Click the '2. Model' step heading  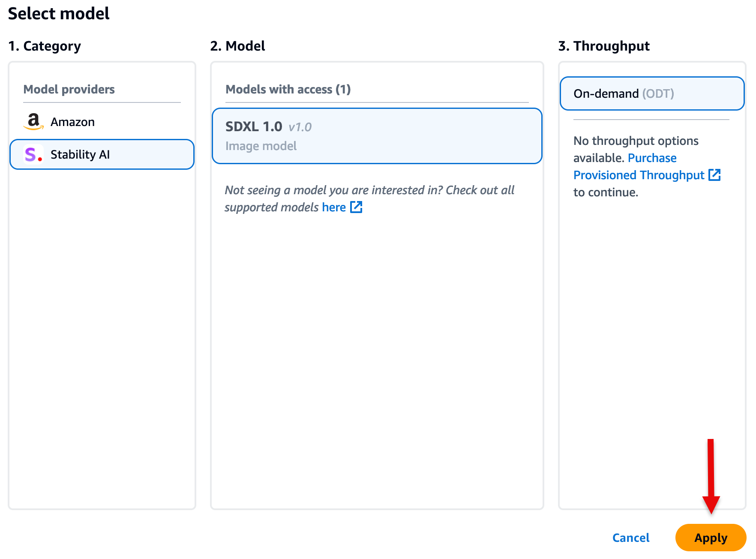[237, 46]
